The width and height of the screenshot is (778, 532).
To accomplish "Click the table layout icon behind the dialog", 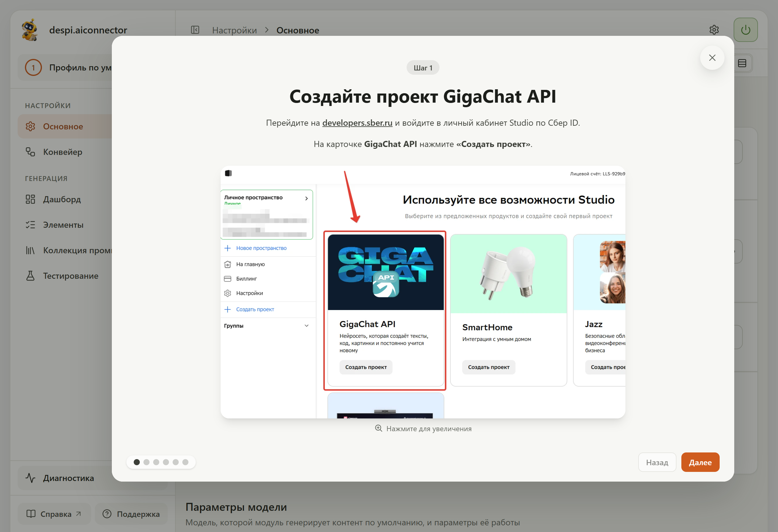I will (x=742, y=63).
